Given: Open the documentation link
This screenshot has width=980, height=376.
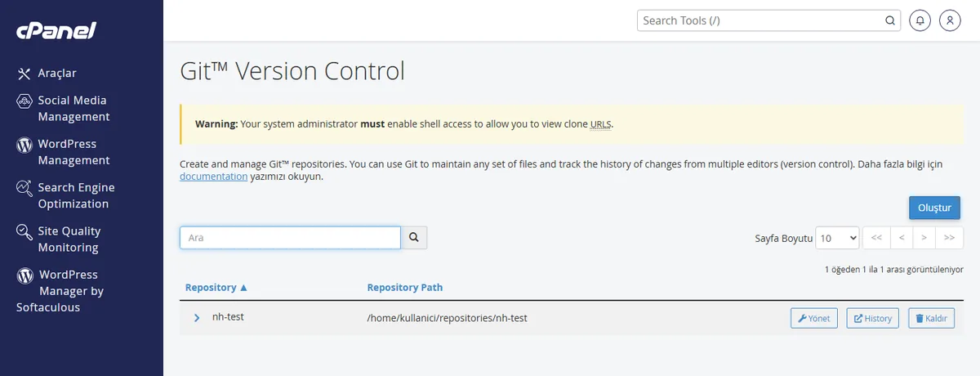Looking at the screenshot, I should [213, 177].
